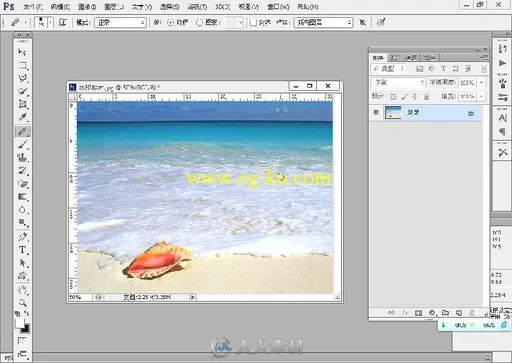Image resolution: width=512 pixels, height=363 pixels.
Task: Open the 模式 blend mode dropdown in options bar
Action: point(120,23)
